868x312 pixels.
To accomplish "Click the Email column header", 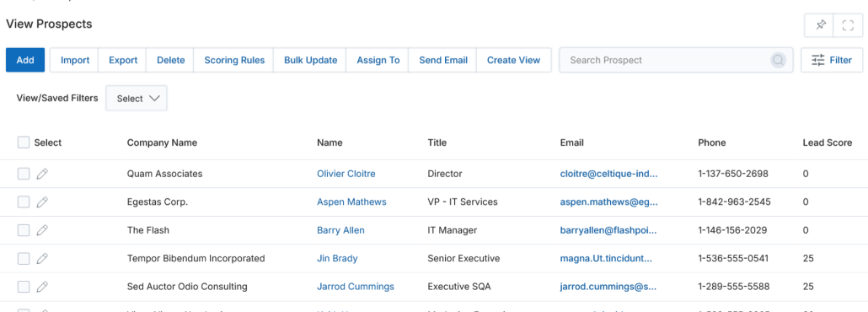I will pos(572,143).
